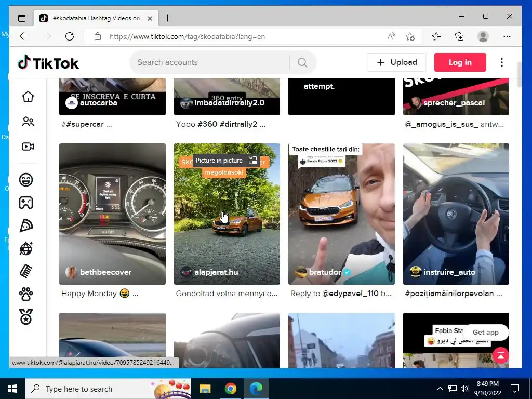Open the notification center icon
This screenshot has height=399, width=532.
515,389
